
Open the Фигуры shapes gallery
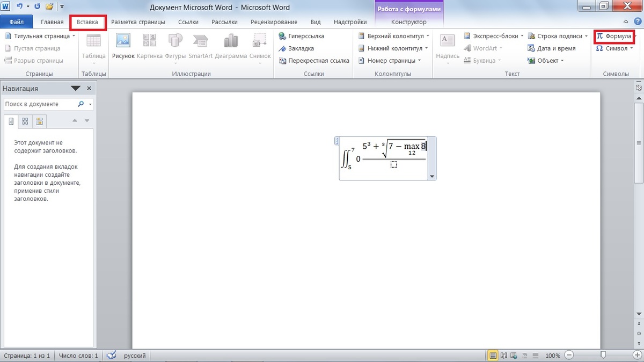[175, 47]
